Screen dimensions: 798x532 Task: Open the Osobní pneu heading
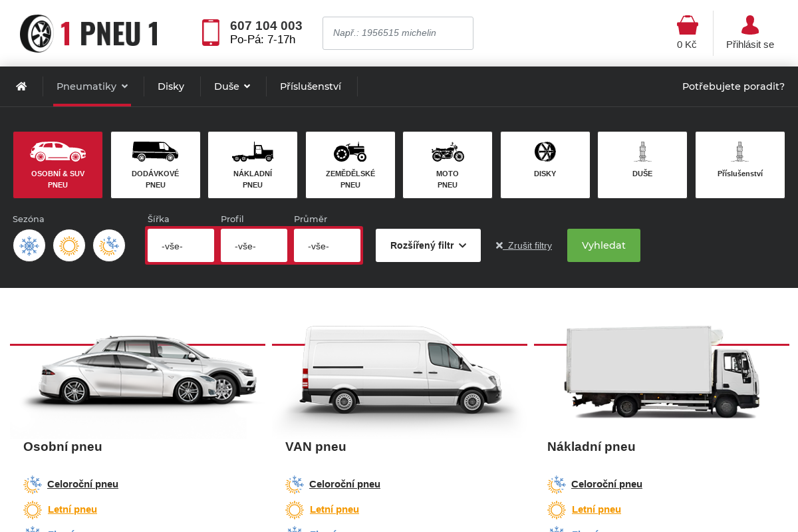tap(63, 447)
